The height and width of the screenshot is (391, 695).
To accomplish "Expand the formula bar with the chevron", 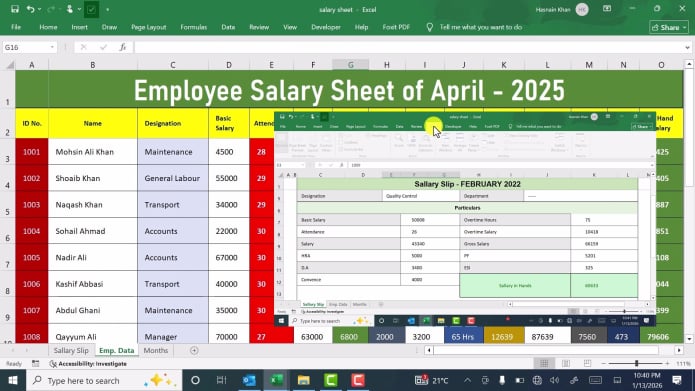I will pyautogui.click(x=687, y=47).
